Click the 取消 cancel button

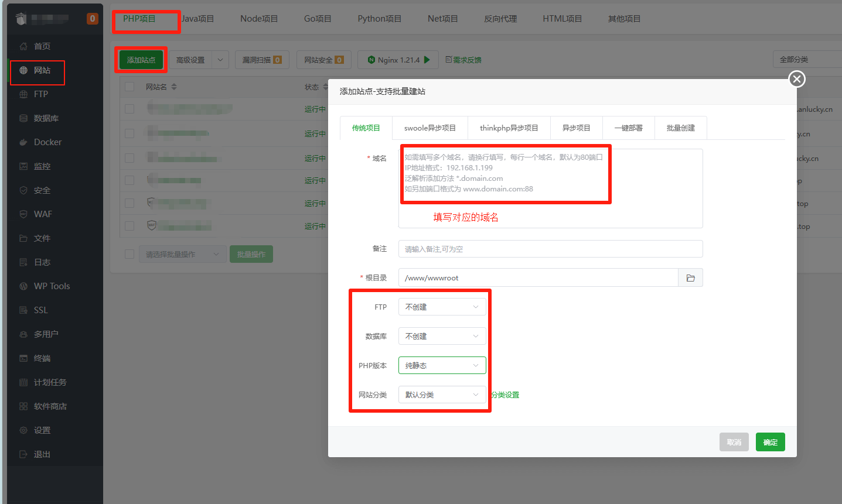pyautogui.click(x=734, y=442)
